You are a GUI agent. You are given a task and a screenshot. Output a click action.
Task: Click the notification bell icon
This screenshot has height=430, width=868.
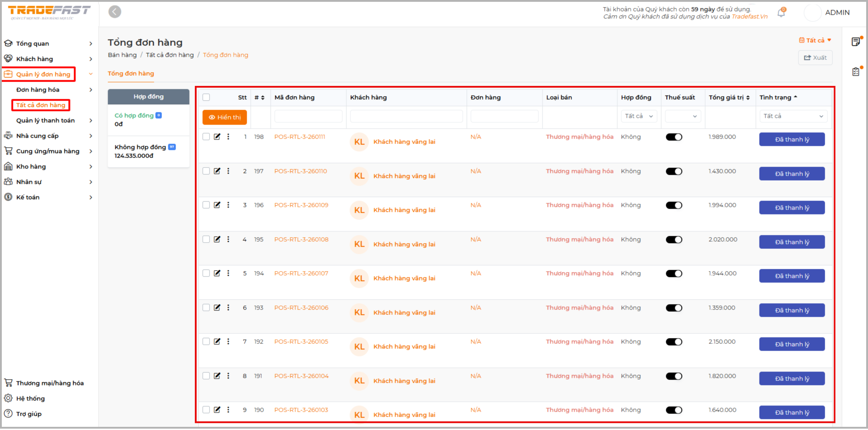click(781, 13)
